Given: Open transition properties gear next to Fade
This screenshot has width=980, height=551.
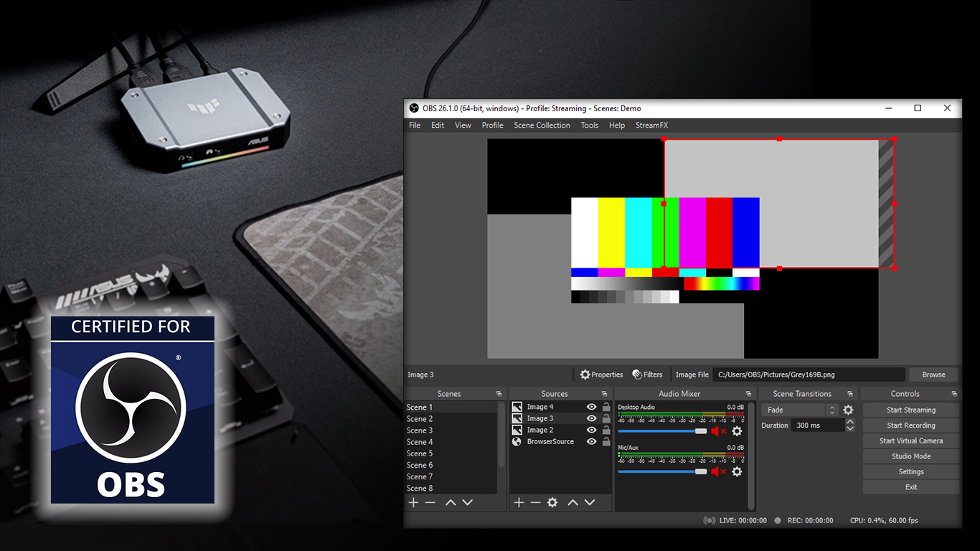Looking at the screenshot, I should tap(848, 410).
